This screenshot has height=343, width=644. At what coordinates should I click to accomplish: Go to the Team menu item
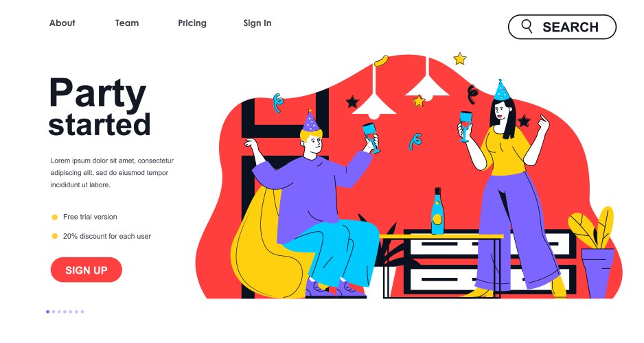pos(127,23)
